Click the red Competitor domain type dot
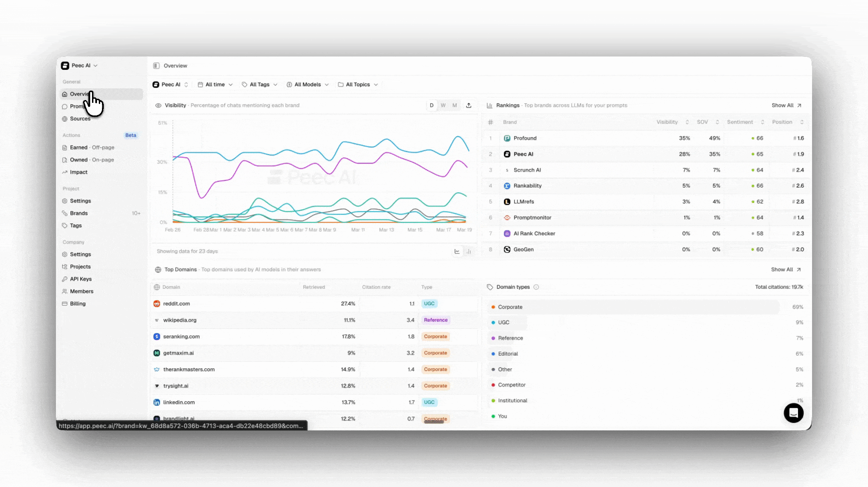 point(493,385)
